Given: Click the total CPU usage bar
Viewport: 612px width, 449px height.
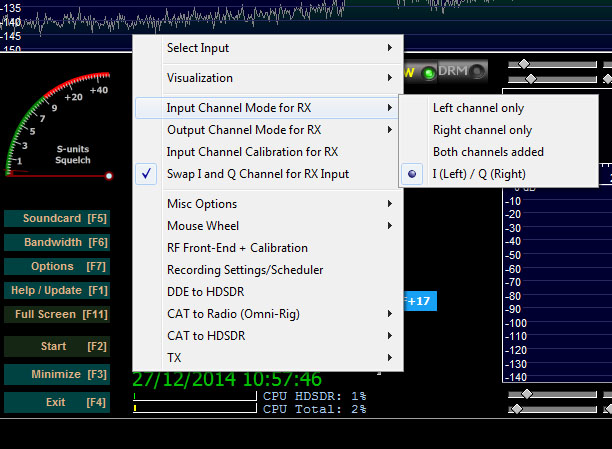Looking at the screenshot, I should click(195, 408).
